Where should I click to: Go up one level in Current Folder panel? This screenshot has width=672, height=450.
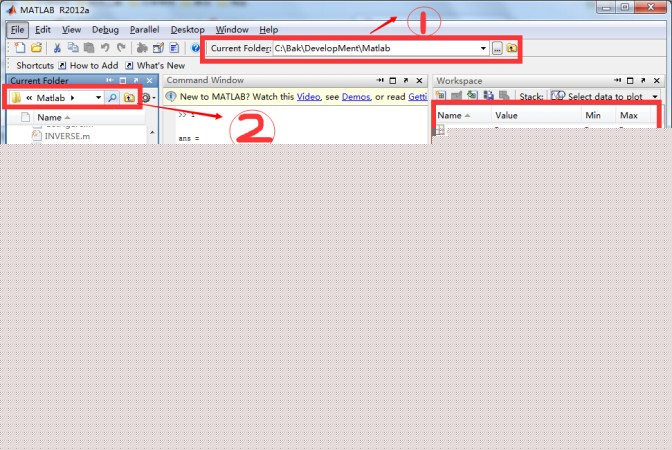point(129,98)
